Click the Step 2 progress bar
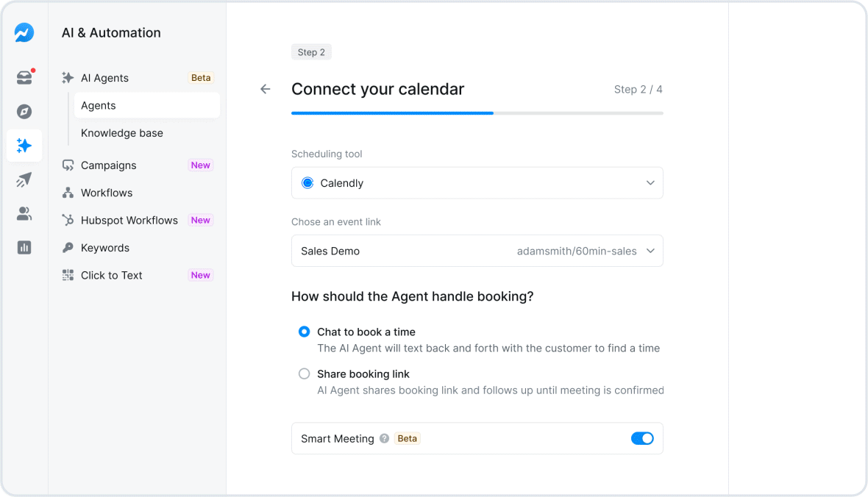The height and width of the screenshot is (497, 868). 477,112
